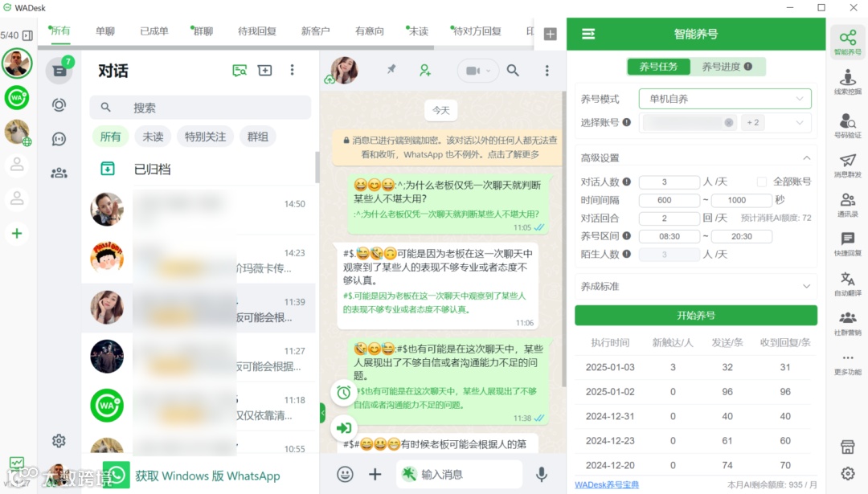Add a new account with plus icon

click(17, 234)
